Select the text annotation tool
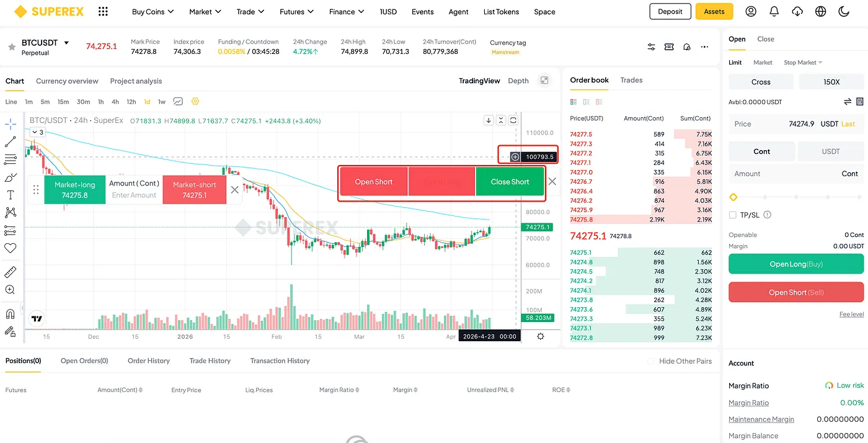This screenshot has height=443, width=868. [x=11, y=195]
